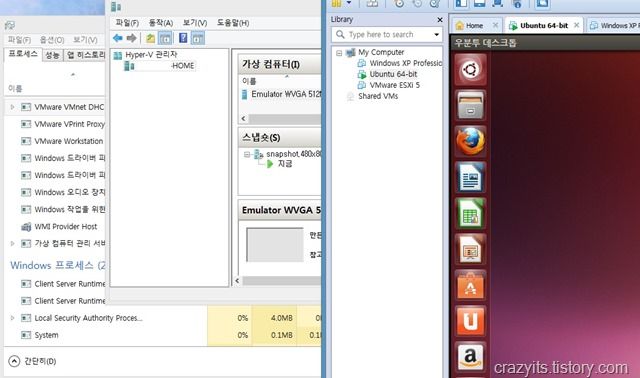Click Emulator WVGA preview thumbnail
Image resolution: width=640 pixels, height=378 pixels.
(275, 245)
